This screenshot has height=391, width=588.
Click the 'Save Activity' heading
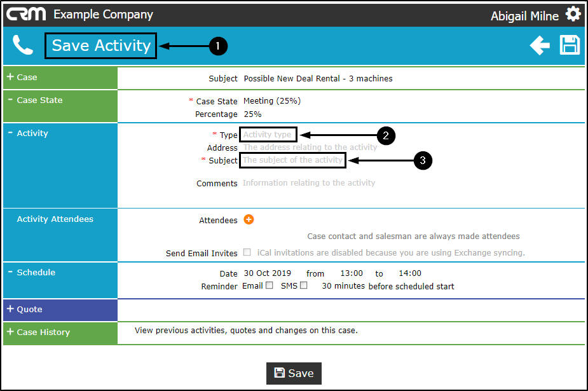[x=101, y=46]
